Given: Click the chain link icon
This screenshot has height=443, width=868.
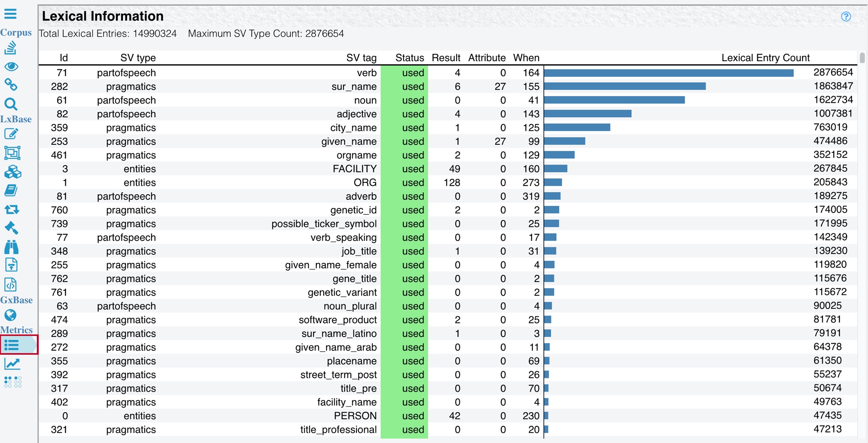Looking at the screenshot, I should 11,85.
